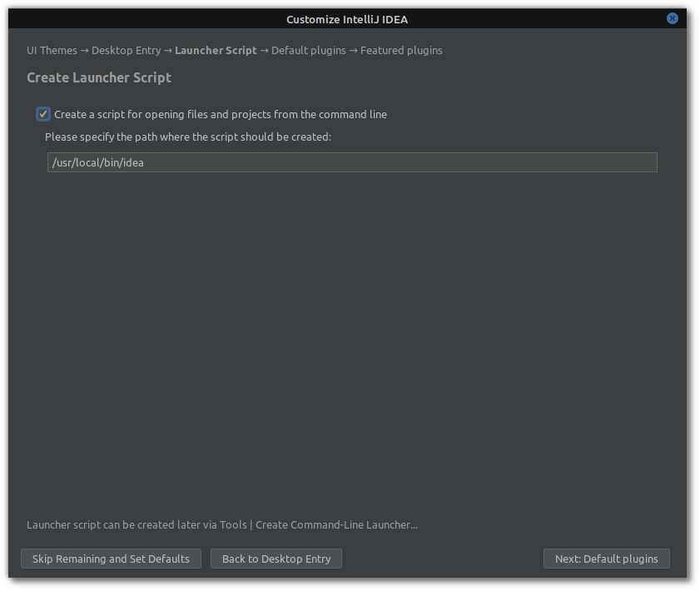Viewport: 700px width, 591px height.
Task: Click the Create Command-Line Launcher hint text
Action: (223, 524)
